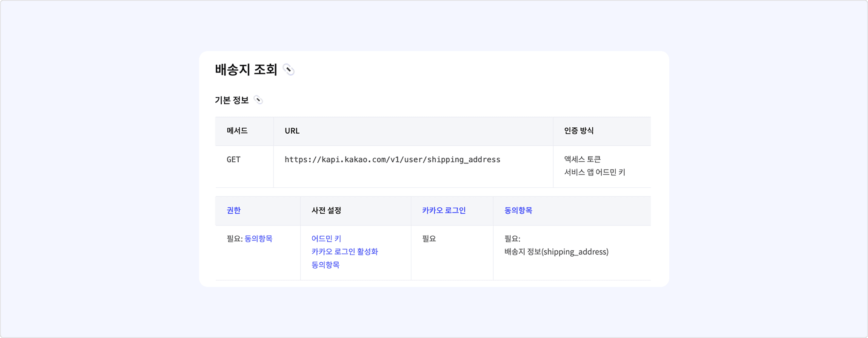Click the 배송지 정보(shipping_address) consent item text
Screen dimensions: 868x338
point(556,252)
